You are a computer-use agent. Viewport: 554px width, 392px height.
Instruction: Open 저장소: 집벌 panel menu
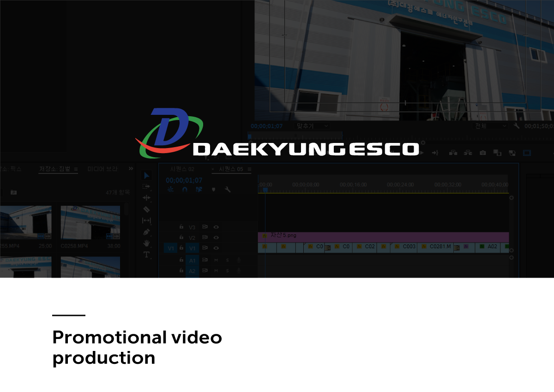coord(76,169)
